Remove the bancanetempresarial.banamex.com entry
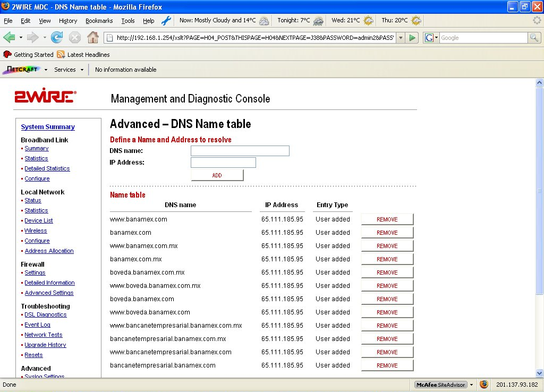Screen dimensions: 544x392 click(387, 365)
